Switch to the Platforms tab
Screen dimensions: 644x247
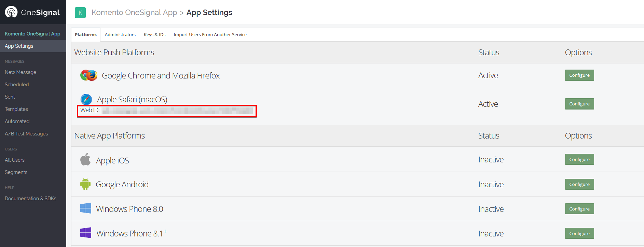click(86, 35)
